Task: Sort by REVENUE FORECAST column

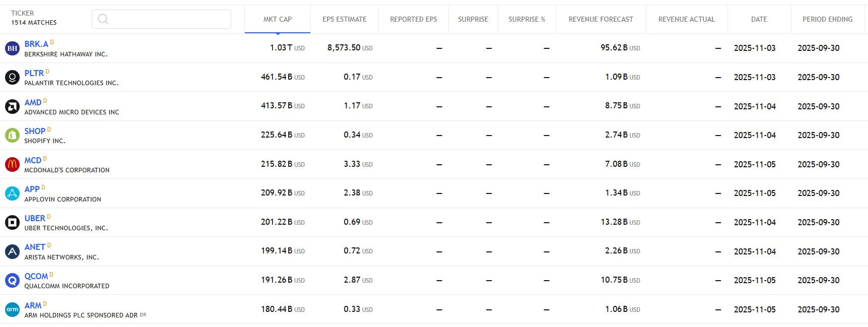Action: pyautogui.click(x=600, y=19)
